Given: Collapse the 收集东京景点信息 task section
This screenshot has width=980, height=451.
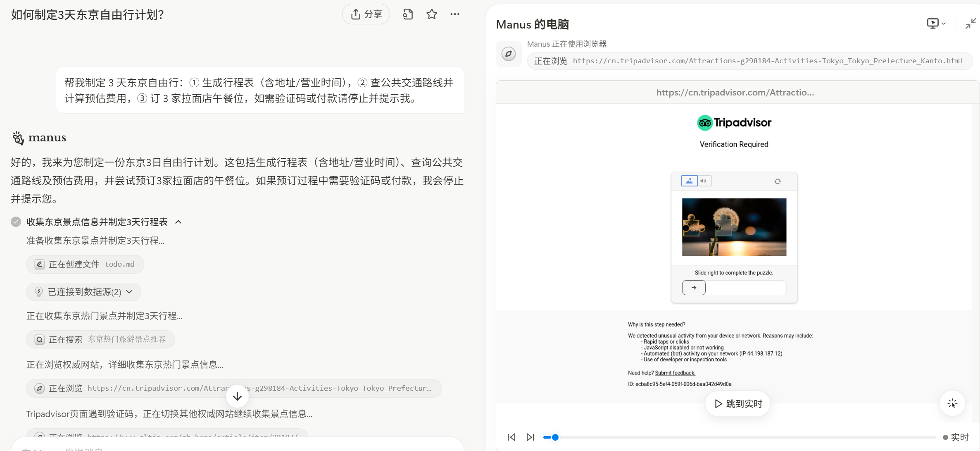Looking at the screenshot, I should pos(178,222).
